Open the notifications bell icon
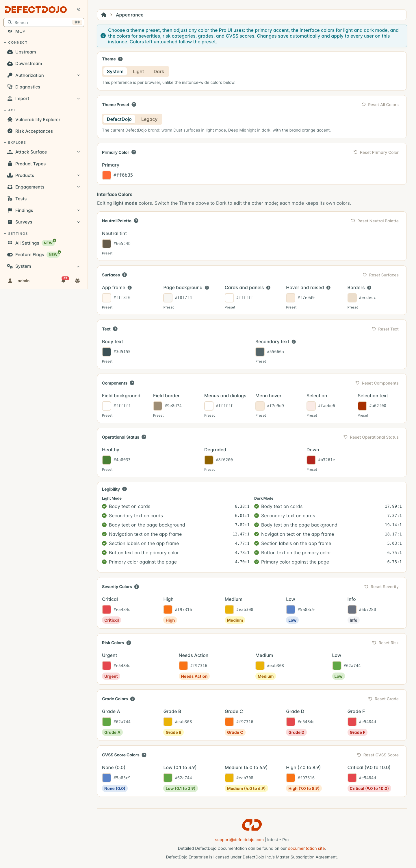Screen dimensions: 416x868 click(63, 281)
